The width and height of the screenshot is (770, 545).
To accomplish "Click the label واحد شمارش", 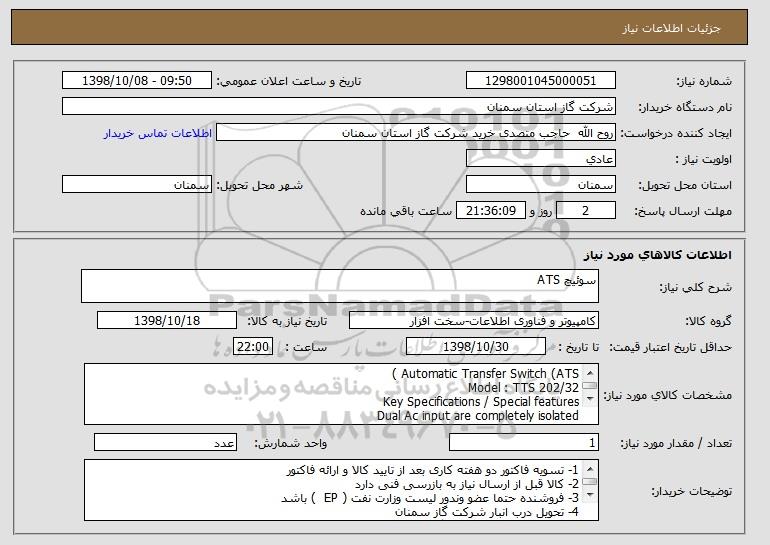I will tap(290, 443).
